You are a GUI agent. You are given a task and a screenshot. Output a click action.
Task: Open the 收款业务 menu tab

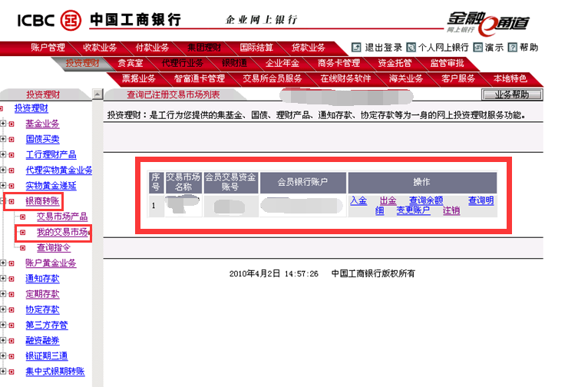[x=100, y=48]
